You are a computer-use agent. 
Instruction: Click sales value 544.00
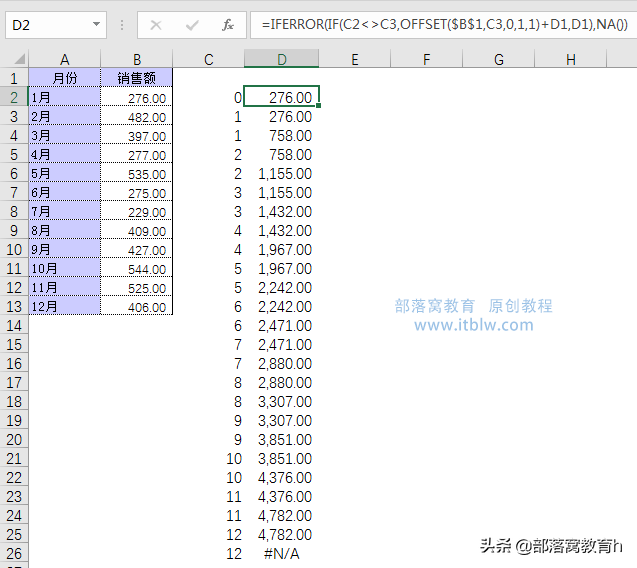136,269
